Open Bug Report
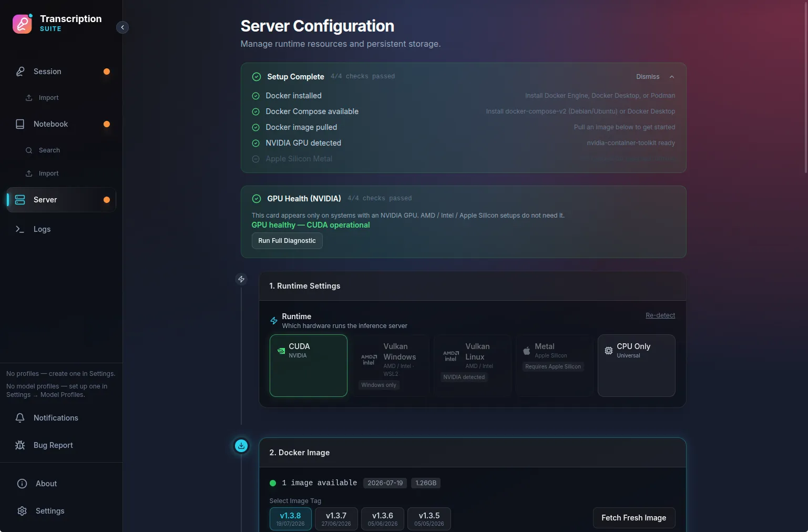This screenshot has height=532, width=808. (x=62, y=445)
